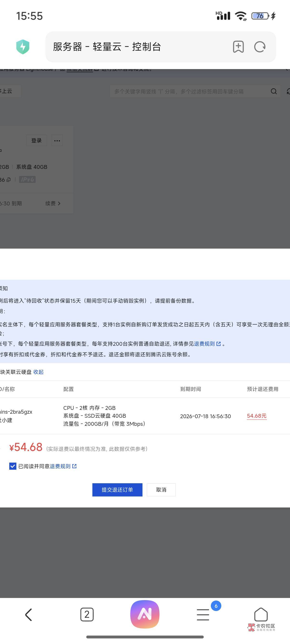
Task: Collapse the associated cloud disk list via 收起
Action: (38, 372)
